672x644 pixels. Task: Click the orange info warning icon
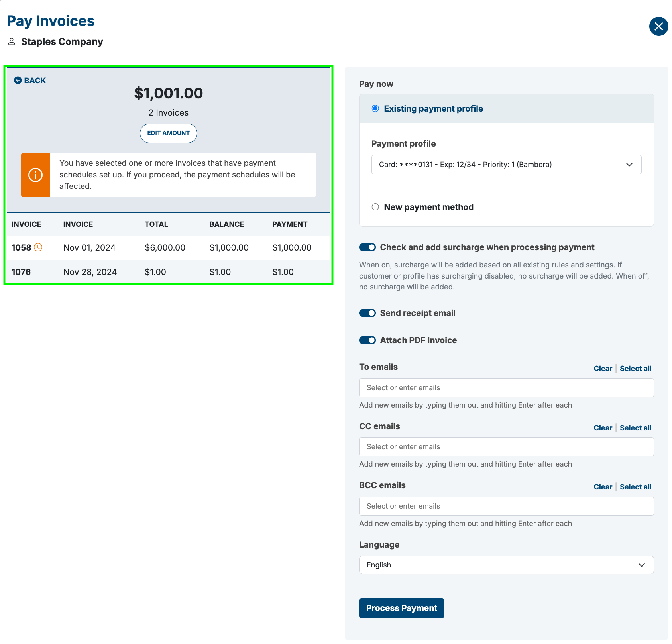35,175
